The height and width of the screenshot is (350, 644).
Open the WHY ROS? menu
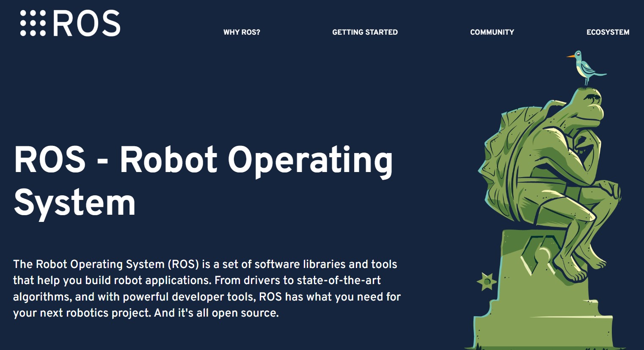click(242, 32)
